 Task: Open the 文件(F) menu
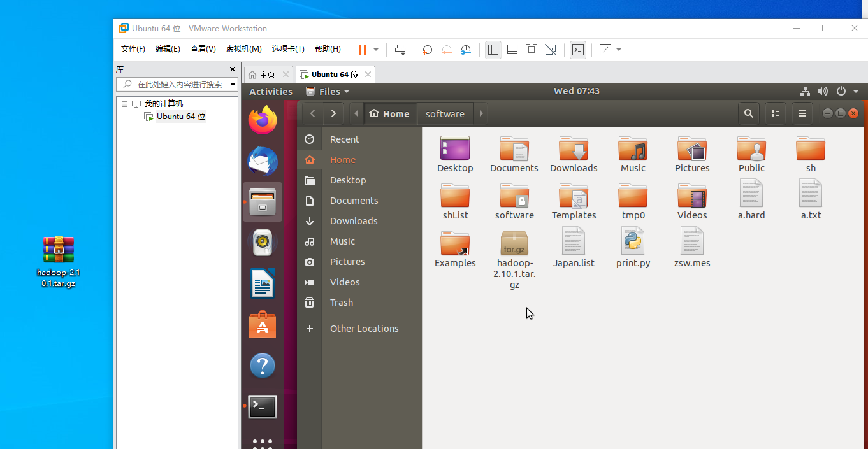(133, 49)
